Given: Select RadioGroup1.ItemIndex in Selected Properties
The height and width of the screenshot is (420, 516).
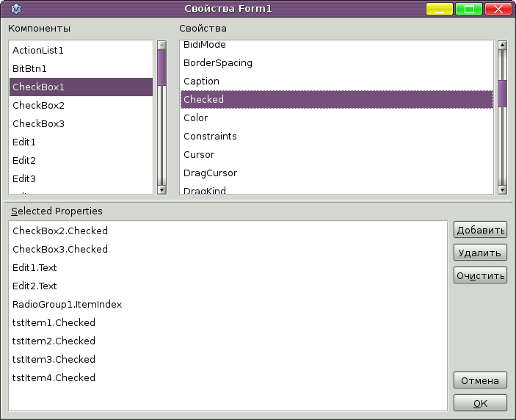Looking at the screenshot, I should tap(67, 305).
